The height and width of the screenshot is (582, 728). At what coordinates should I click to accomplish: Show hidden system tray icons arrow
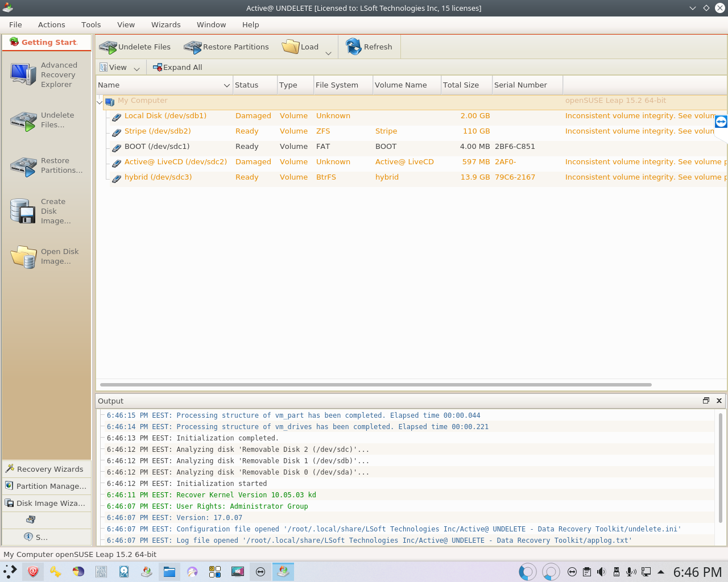click(661, 572)
